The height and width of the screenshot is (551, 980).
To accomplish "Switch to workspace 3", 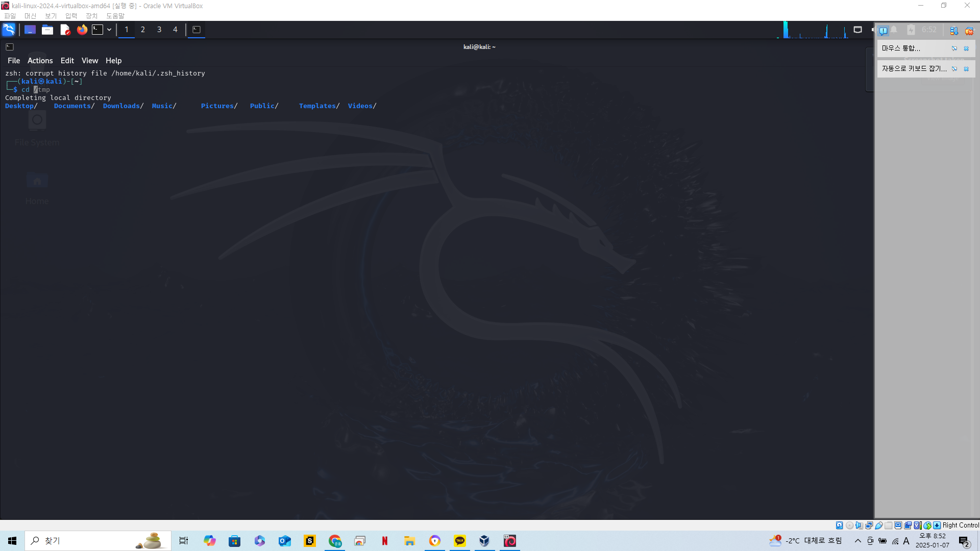I will coord(159,30).
